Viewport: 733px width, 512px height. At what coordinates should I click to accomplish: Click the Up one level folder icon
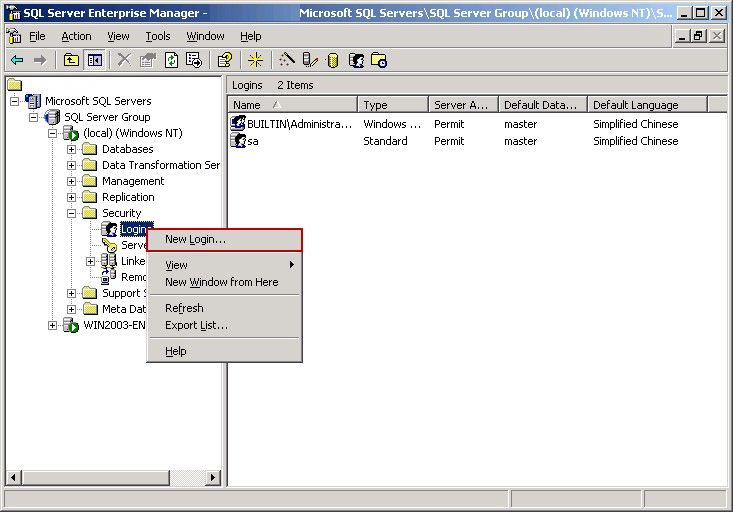(71, 60)
